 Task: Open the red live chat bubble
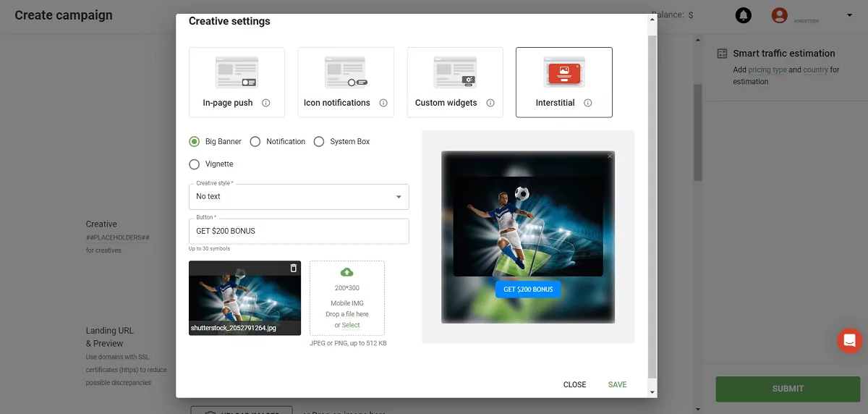point(849,340)
